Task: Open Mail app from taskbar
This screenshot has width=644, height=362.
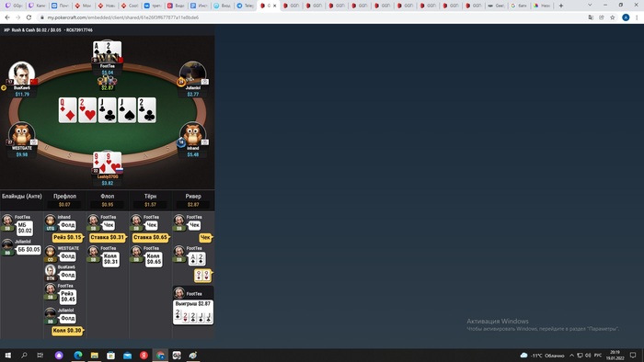Action: point(127,355)
